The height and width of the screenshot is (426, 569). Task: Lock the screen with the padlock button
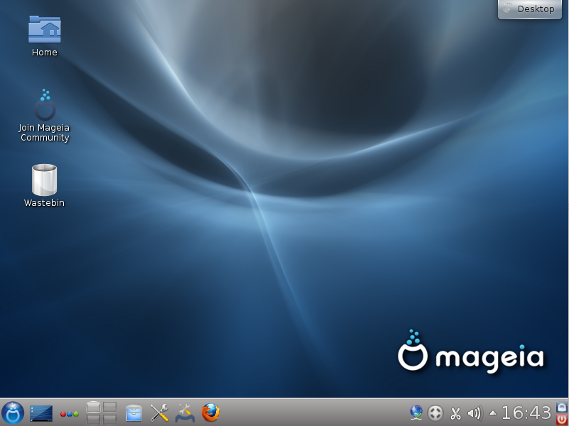(x=562, y=406)
